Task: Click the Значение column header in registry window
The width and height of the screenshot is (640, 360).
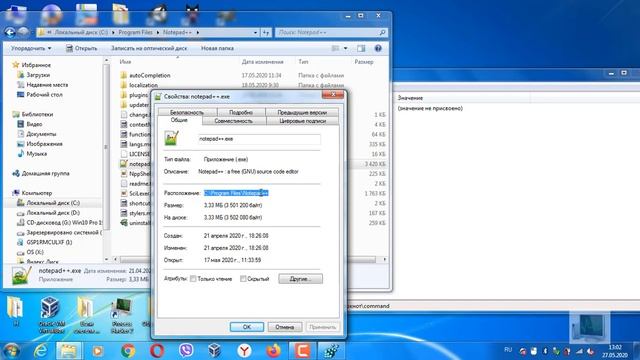Action: [x=410, y=98]
